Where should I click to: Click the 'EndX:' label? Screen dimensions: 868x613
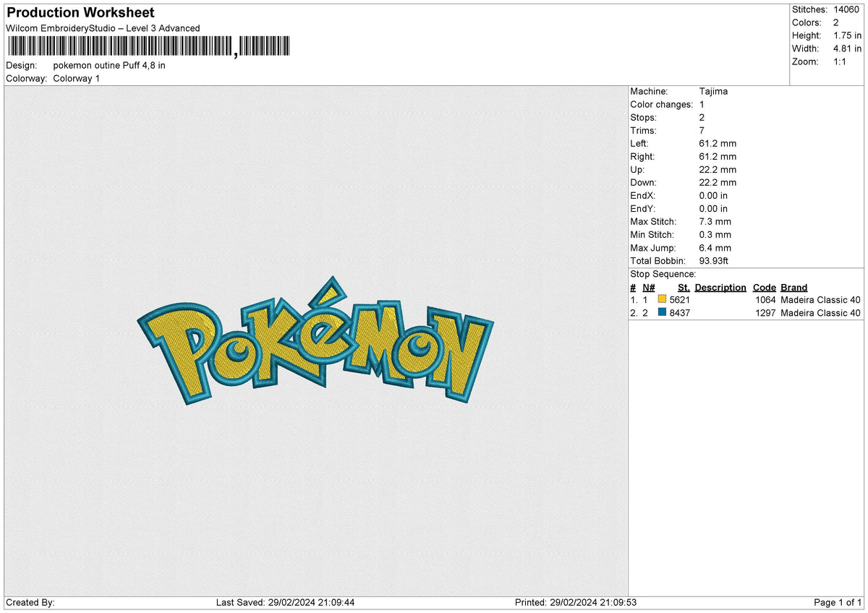click(644, 195)
